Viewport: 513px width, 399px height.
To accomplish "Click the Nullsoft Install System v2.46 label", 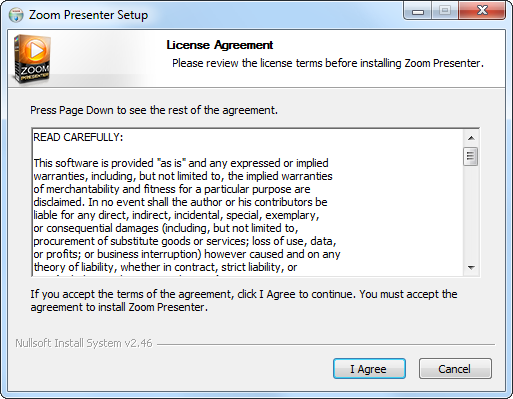I will (84, 343).
